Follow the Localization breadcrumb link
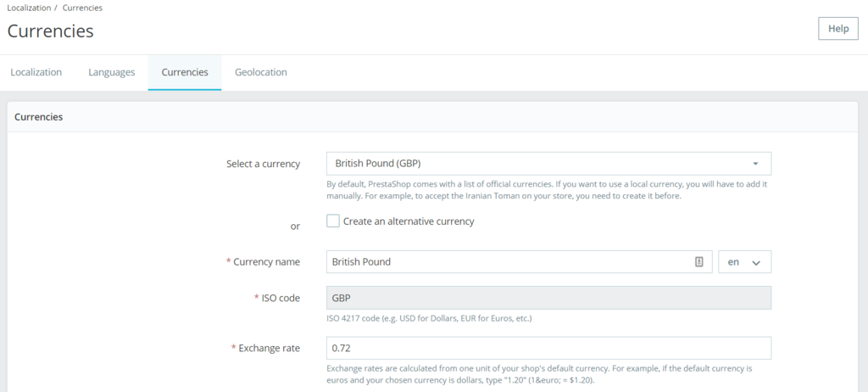The image size is (868, 392). tap(29, 8)
